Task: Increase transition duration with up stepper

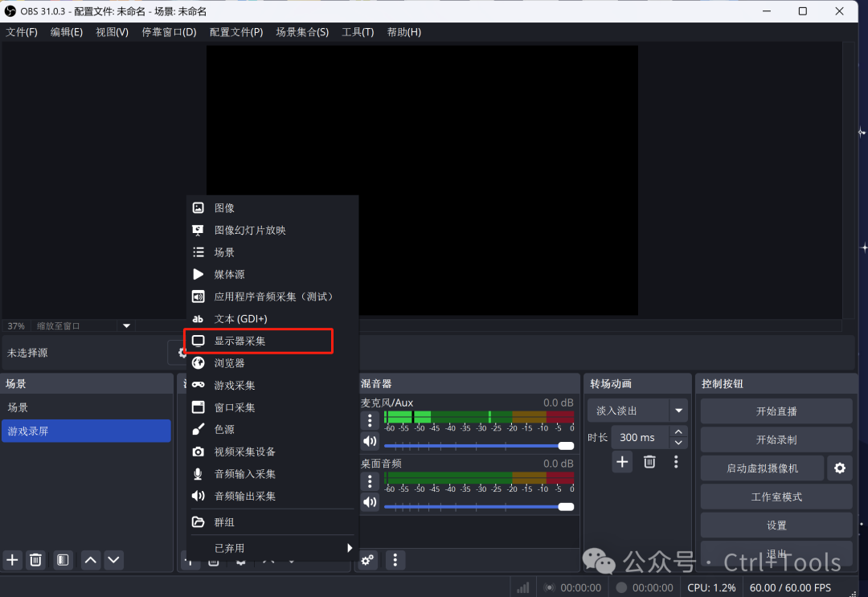Action: [679, 432]
